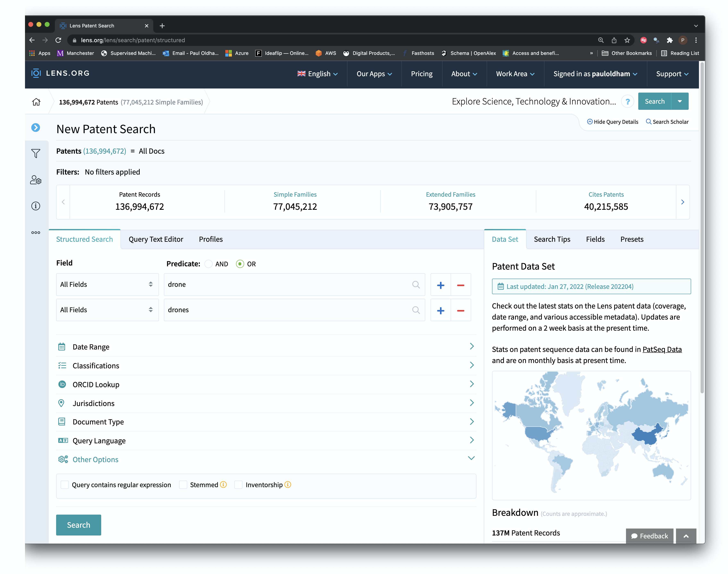Click the world map thumbnail

point(591,435)
